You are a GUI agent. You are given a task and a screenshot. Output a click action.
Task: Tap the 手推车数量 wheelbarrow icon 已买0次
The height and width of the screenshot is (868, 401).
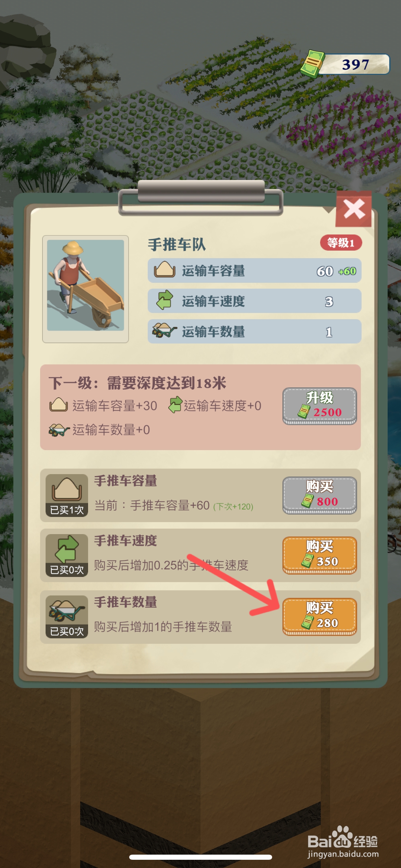[x=67, y=616]
